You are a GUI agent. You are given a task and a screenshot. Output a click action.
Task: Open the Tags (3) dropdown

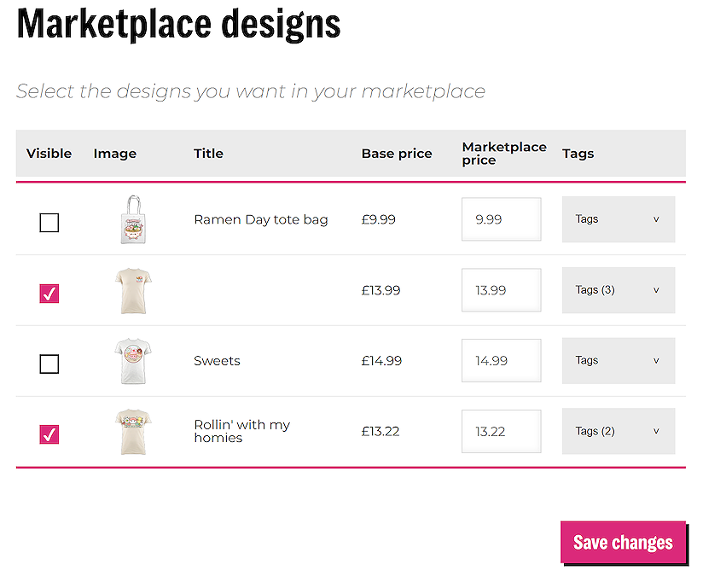618,290
